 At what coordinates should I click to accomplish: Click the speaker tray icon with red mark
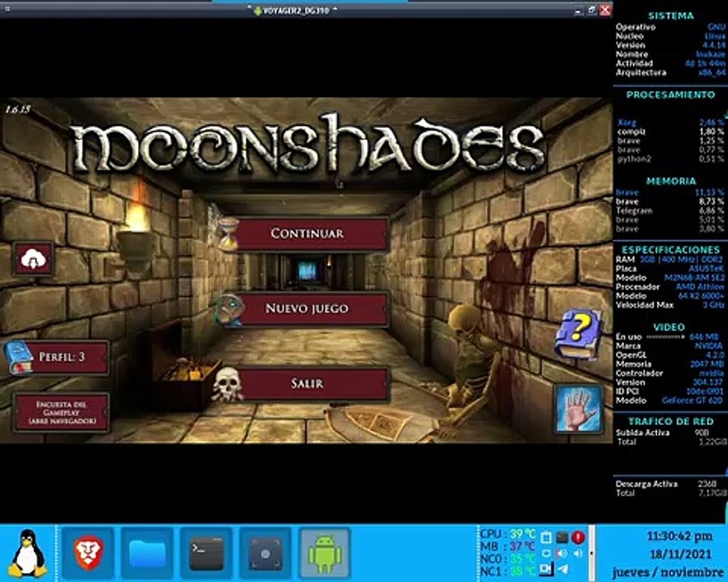(x=562, y=553)
